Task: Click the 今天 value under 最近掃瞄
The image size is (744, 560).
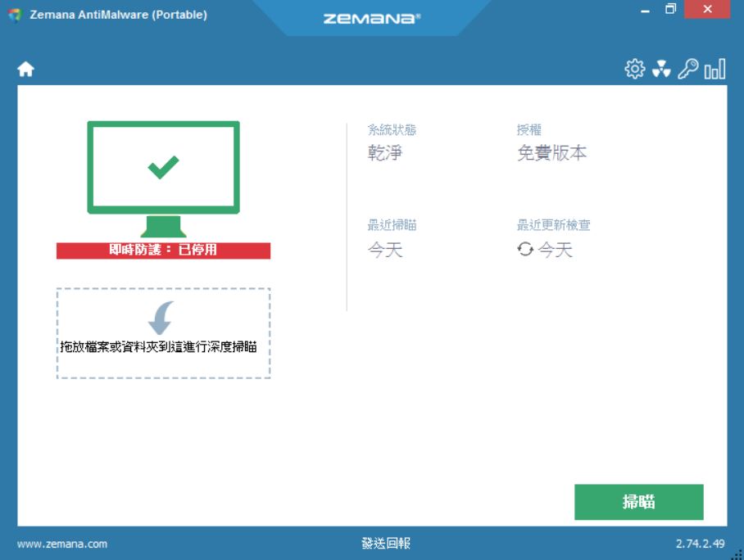Action: click(x=385, y=250)
